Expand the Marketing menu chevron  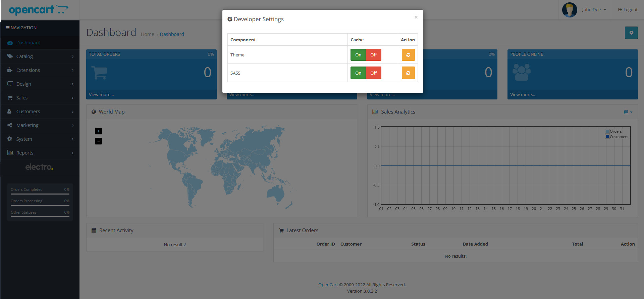(x=72, y=125)
